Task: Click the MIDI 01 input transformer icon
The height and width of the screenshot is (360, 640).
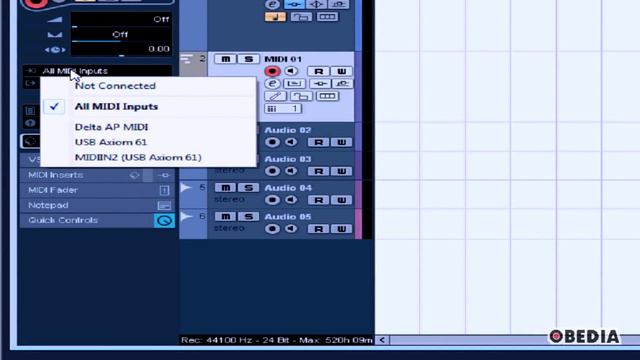Action: coord(293,84)
